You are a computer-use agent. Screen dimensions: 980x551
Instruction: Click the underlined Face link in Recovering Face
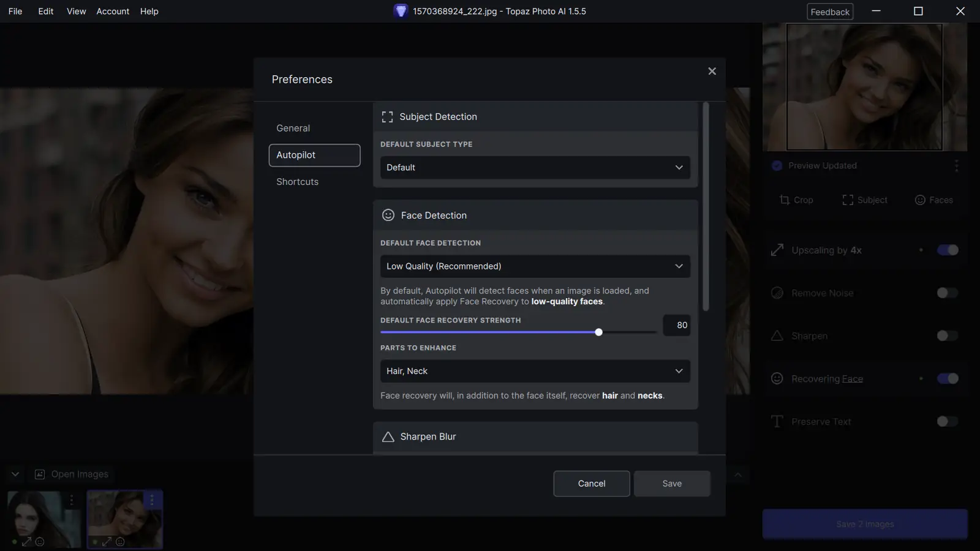pyautogui.click(x=852, y=379)
